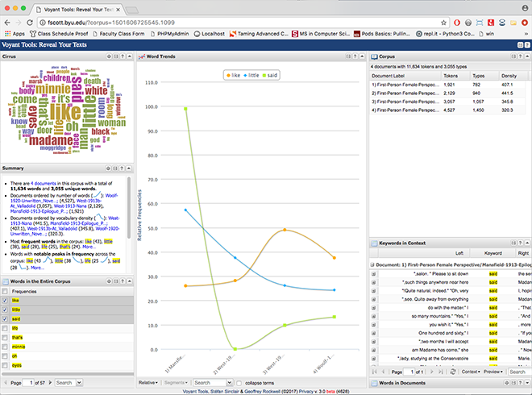Click the Privacy link in footer
The image size is (532, 395).
pos(307,391)
